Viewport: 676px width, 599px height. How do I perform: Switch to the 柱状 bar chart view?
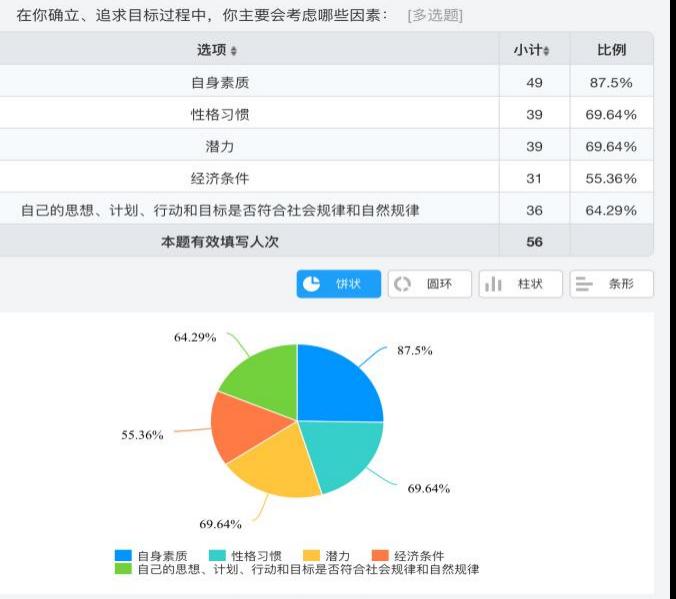coord(520,284)
